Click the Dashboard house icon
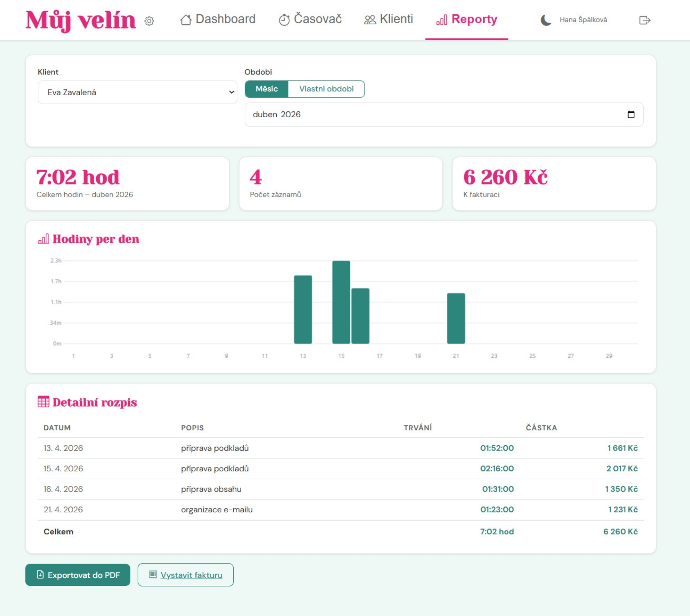 coord(185,20)
